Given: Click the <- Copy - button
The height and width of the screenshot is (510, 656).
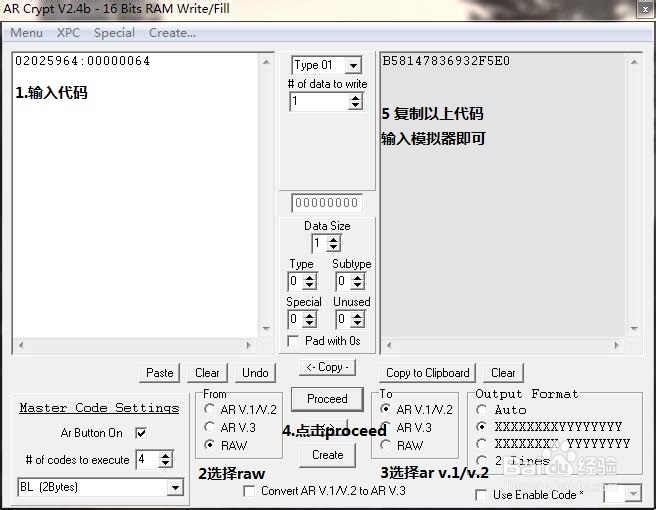Looking at the screenshot, I should 327,367.
